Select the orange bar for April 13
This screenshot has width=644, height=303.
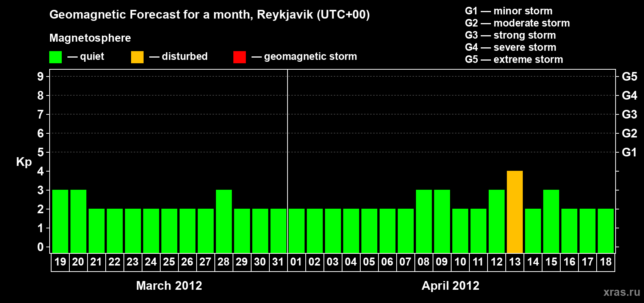(515, 212)
